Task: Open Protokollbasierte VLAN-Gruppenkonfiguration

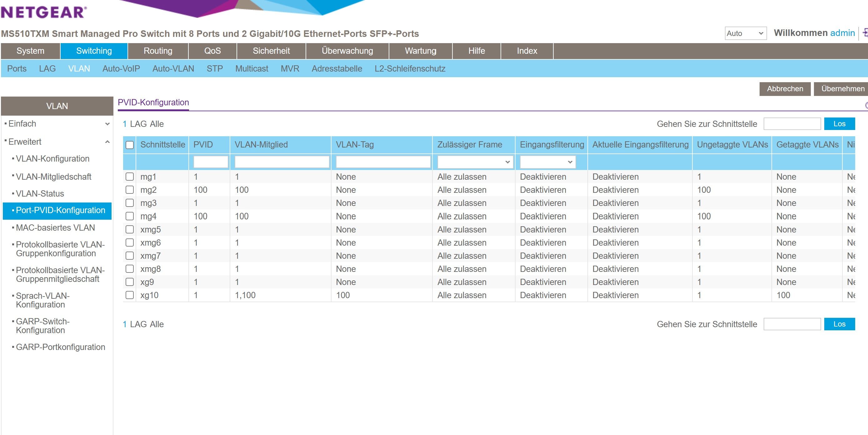Action: click(60, 249)
